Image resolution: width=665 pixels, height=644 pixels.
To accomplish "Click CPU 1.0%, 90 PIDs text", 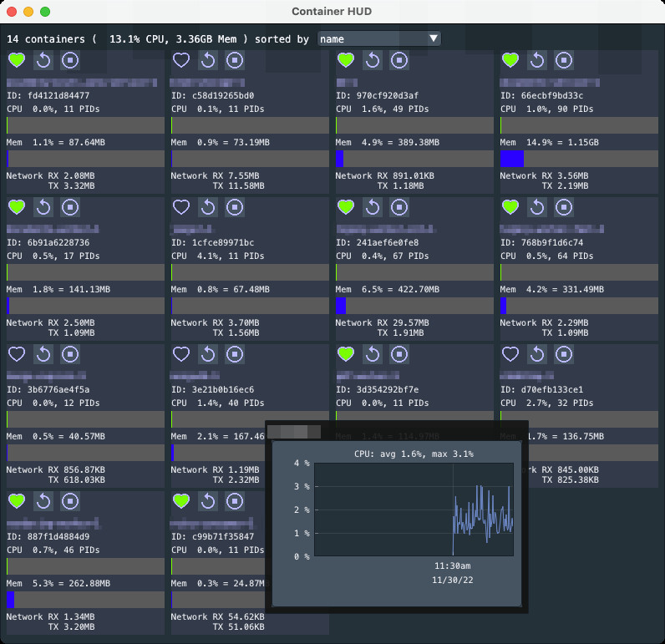I will tap(546, 109).
